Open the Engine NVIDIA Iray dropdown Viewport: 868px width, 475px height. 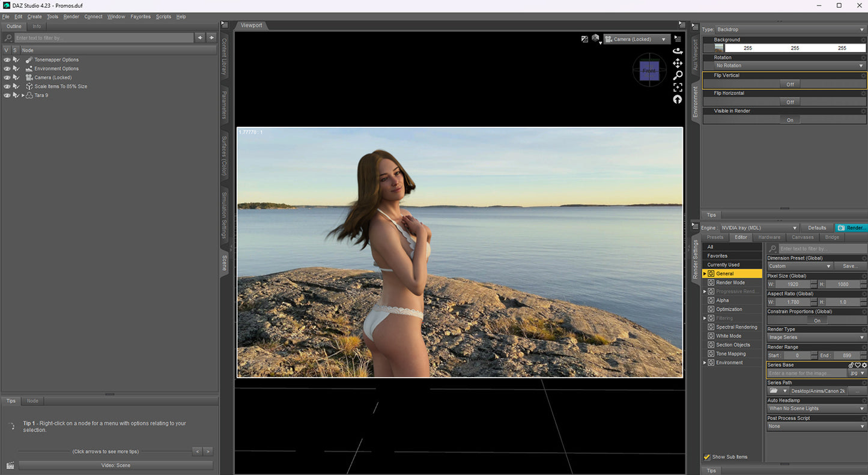[x=759, y=228]
